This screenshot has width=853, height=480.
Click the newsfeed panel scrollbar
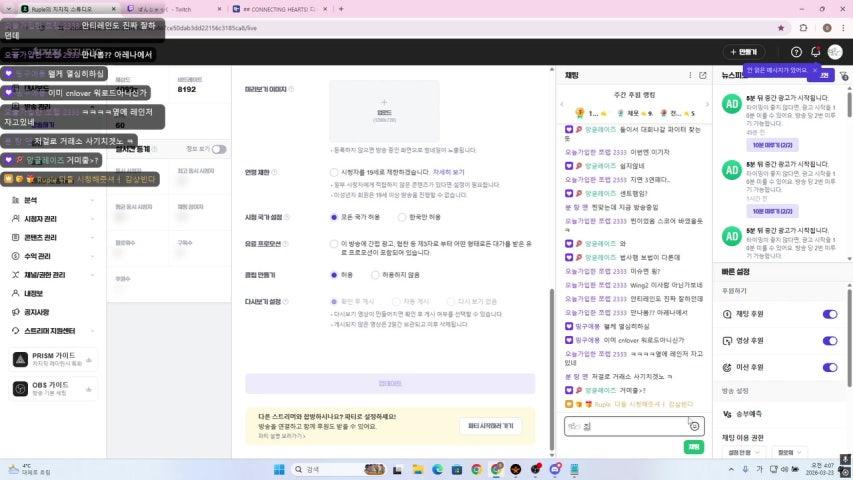(x=849, y=103)
